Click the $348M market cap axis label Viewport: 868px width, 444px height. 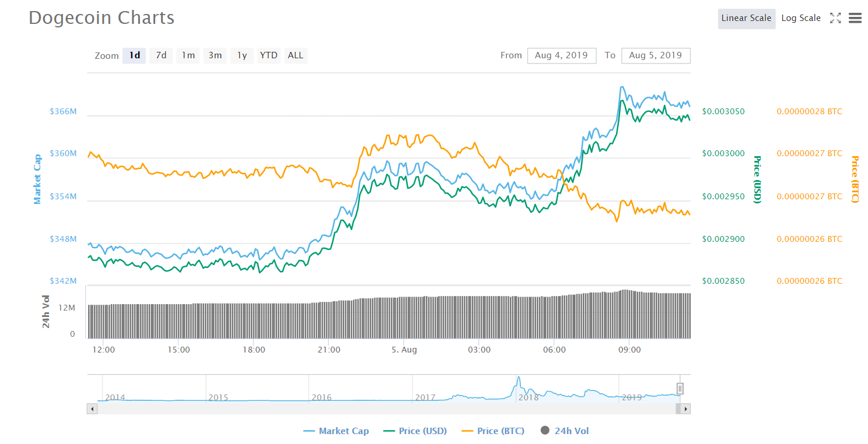[x=64, y=239]
